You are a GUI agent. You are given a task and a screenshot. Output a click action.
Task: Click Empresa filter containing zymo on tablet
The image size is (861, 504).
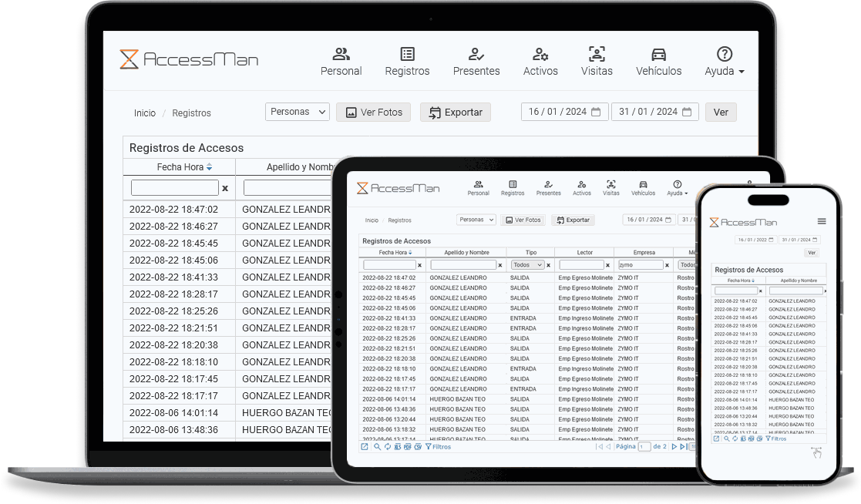coord(641,264)
